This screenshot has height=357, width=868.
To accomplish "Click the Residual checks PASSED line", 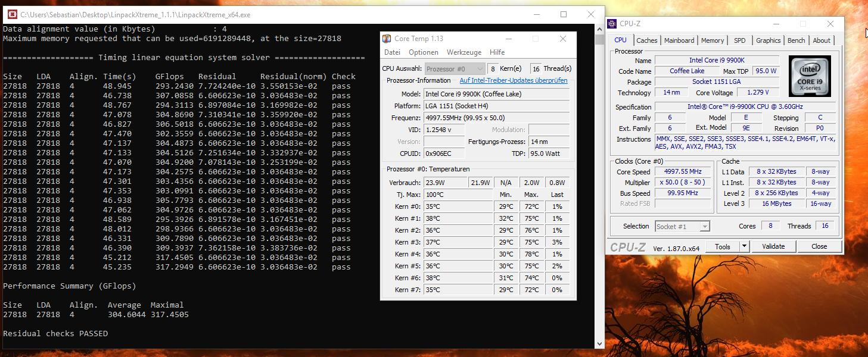I will pyautogui.click(x=55, y=334).
